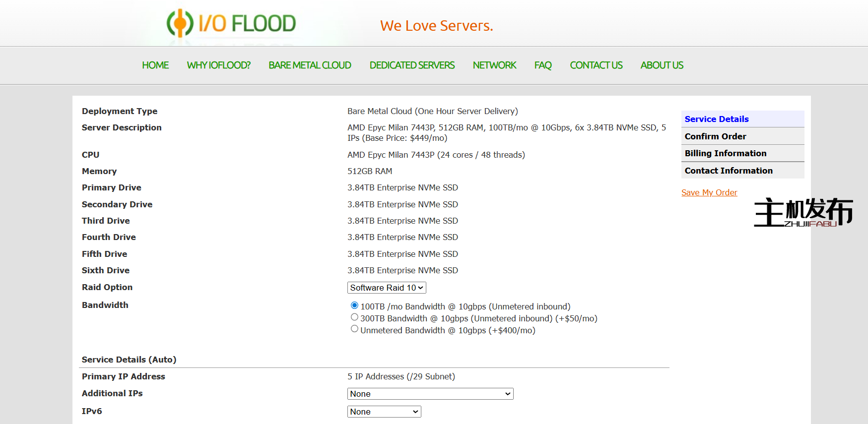Open the FAQ page
Screen dimensions: 868x424
click(x=543, y=65)
